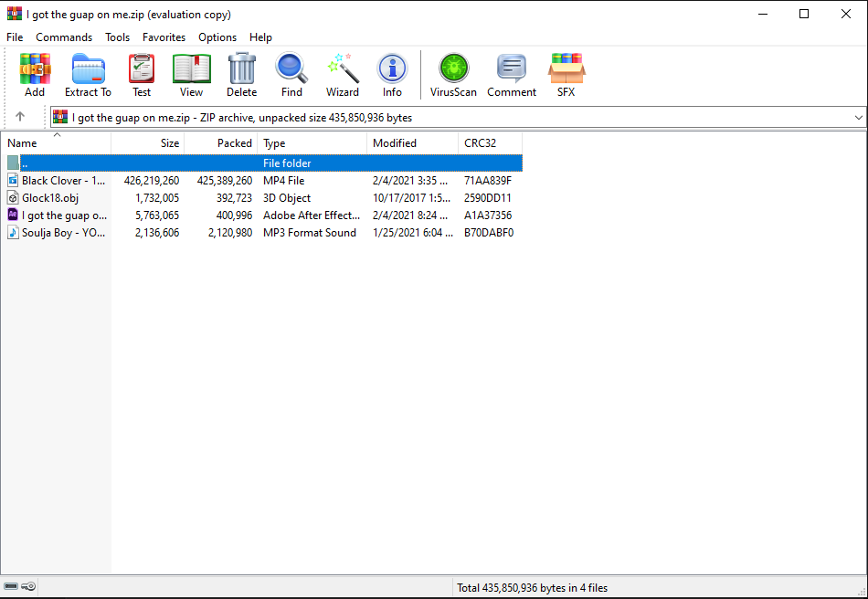
Task: Minimize the WinRAR window
Action: point(762,14)
